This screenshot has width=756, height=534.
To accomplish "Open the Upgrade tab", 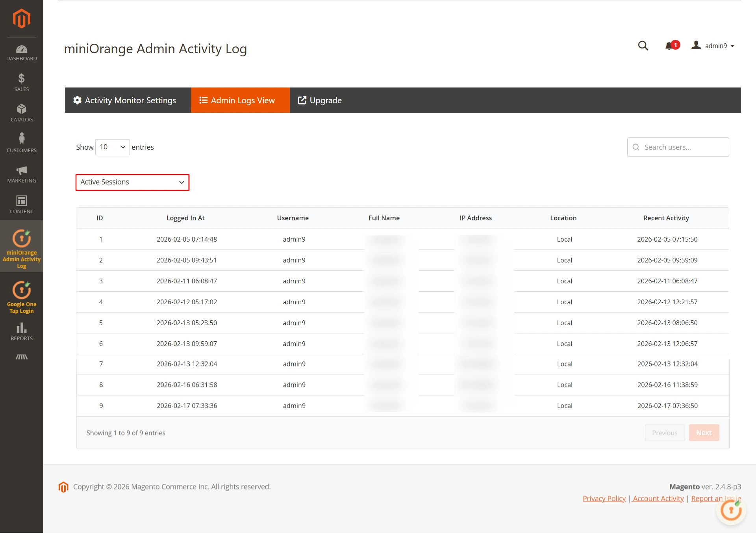I will pyautogui.click(x=320, y=100).
